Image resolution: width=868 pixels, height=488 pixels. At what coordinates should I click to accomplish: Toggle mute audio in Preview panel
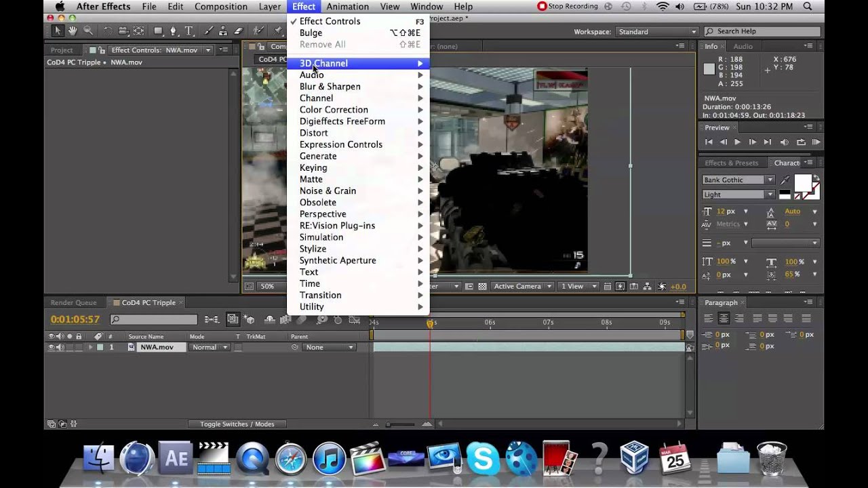click(785, 142)
